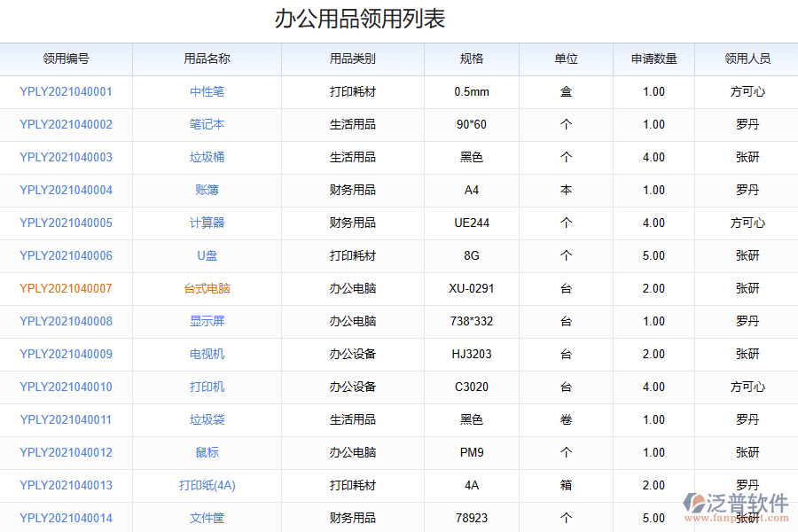Click the U盘 item name
798x532 pixels.
[207, 256]
